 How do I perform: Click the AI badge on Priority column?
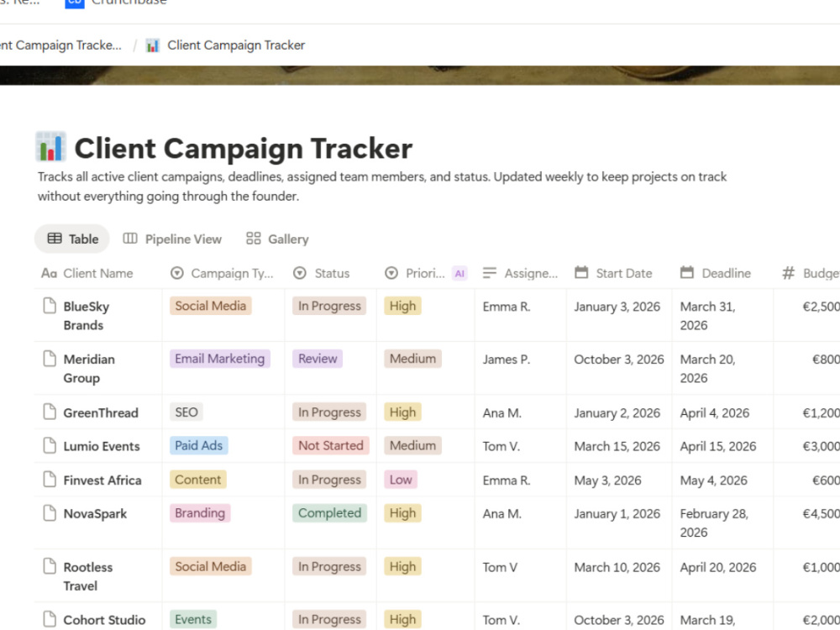[459, 274]
